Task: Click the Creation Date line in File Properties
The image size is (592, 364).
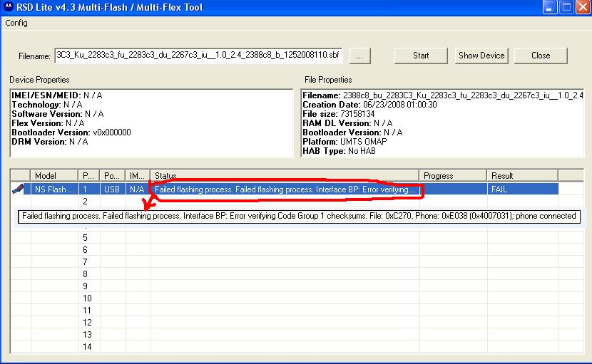Action: (369, 105)
